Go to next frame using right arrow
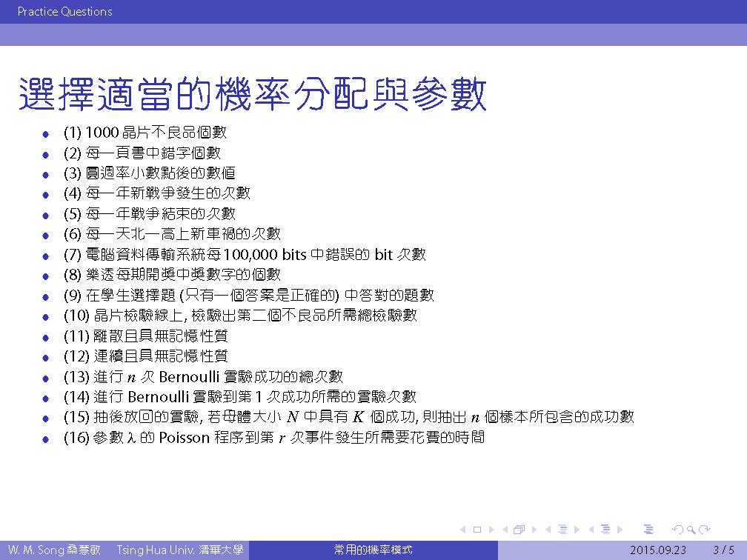This screenshot has width=747, height=560. coord(534,530)
